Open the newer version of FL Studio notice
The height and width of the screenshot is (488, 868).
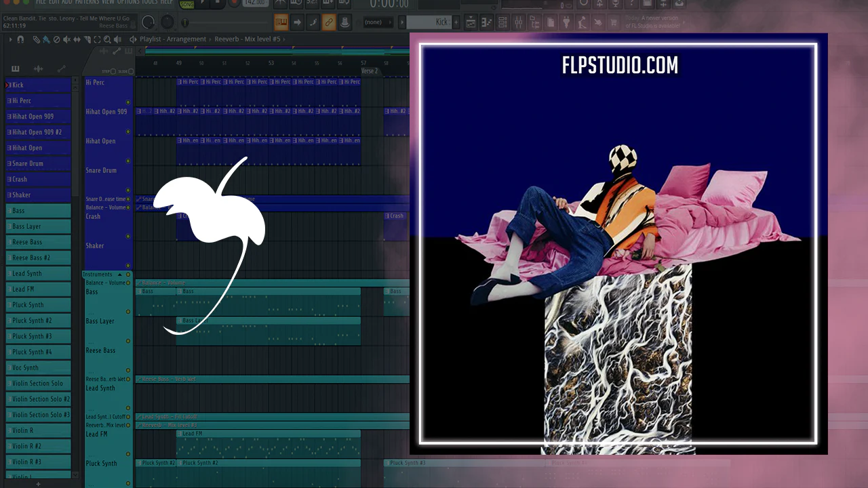tap(652, 22)
